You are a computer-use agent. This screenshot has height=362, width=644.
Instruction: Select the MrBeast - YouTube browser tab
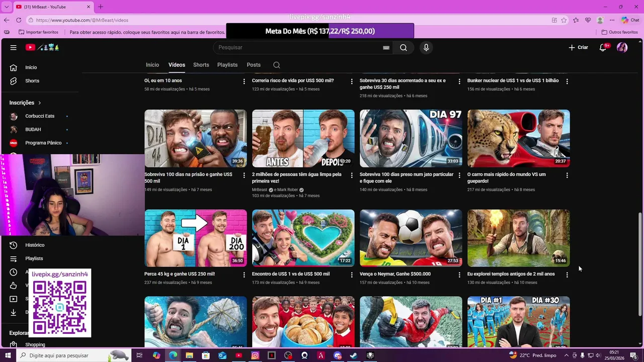(53, 7)
